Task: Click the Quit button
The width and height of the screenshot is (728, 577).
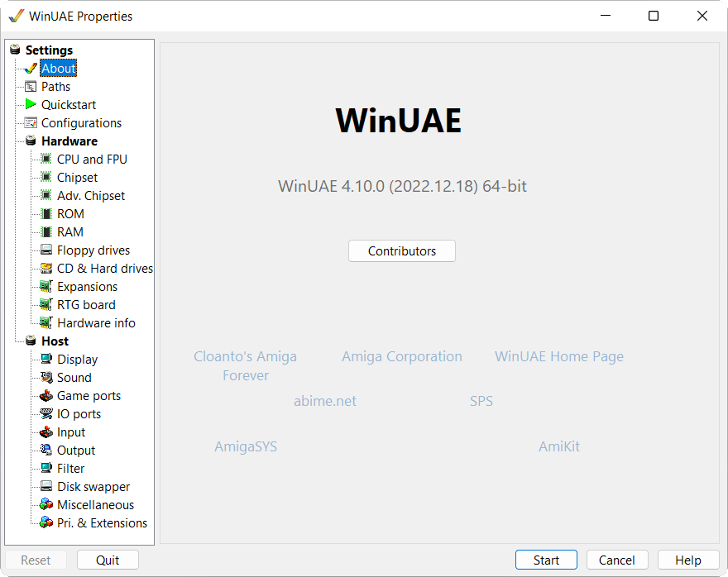Action: click(108, 560)
